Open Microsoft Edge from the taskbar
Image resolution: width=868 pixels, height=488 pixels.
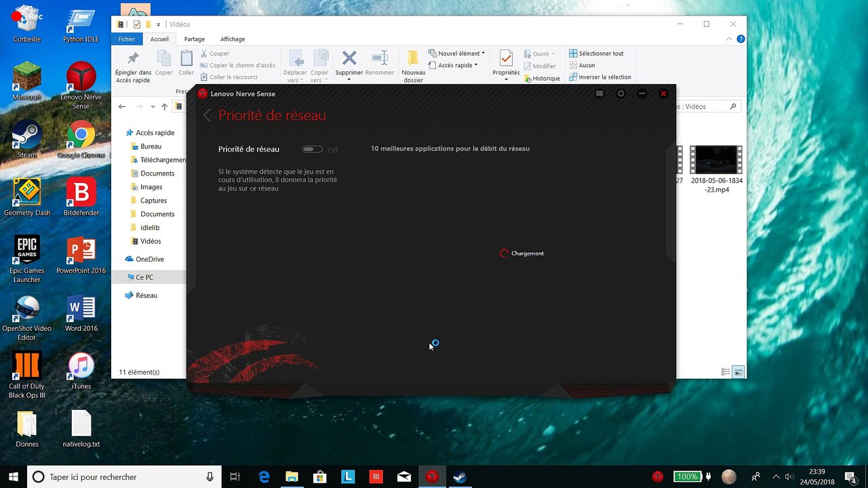(x=264, y=477)
